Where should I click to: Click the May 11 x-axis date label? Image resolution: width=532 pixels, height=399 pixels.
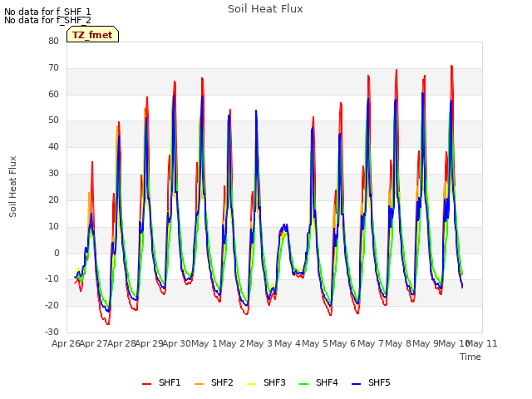pos(482,343)
